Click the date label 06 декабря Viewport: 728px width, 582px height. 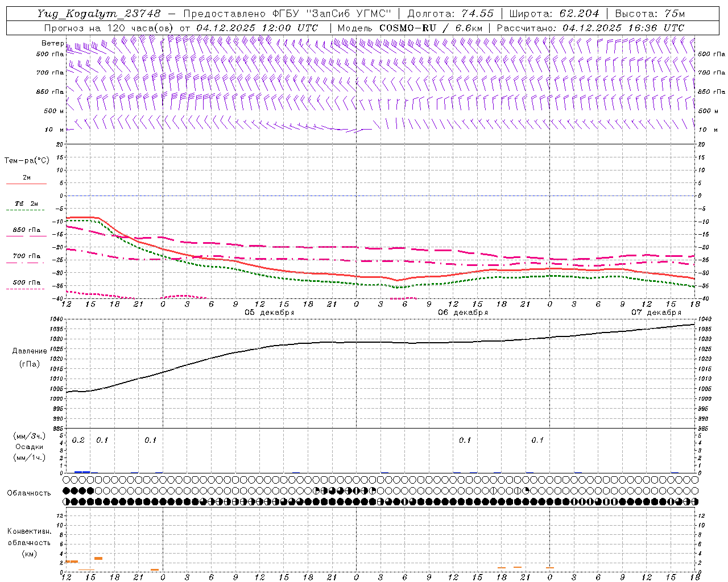click(462, 313)
